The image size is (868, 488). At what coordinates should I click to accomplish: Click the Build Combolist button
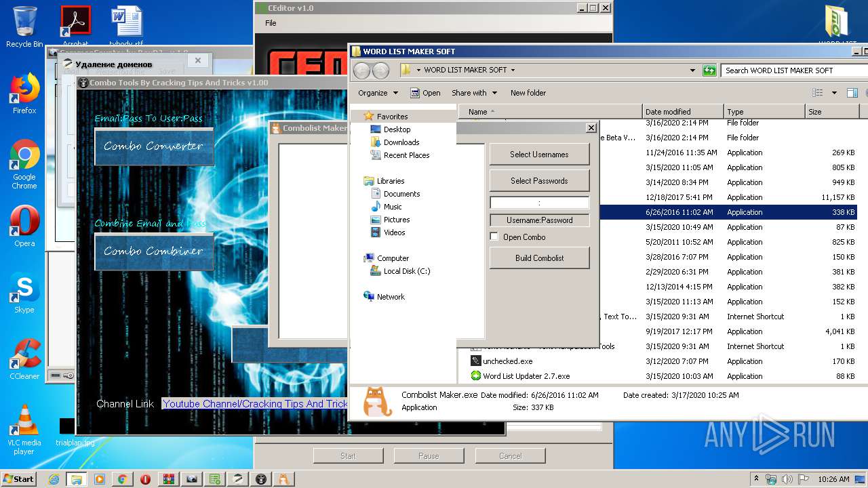pos(539,258)
